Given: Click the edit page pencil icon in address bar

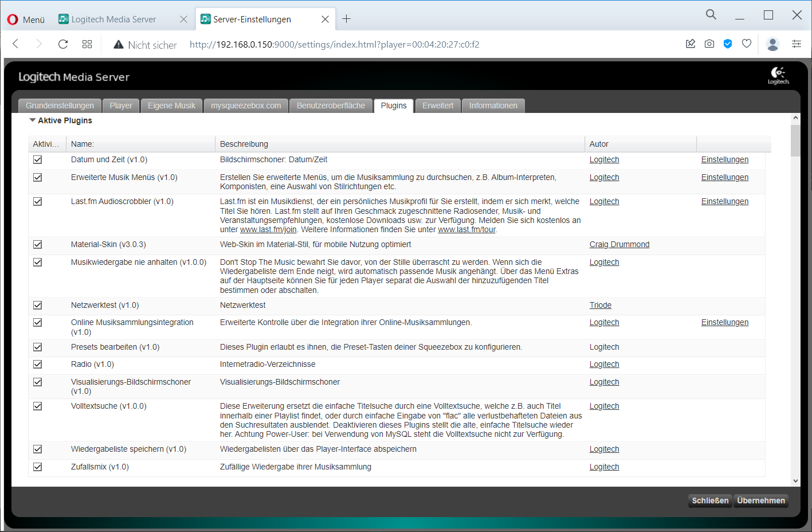Looking at the screenshot, I should (x=691, y=44).
